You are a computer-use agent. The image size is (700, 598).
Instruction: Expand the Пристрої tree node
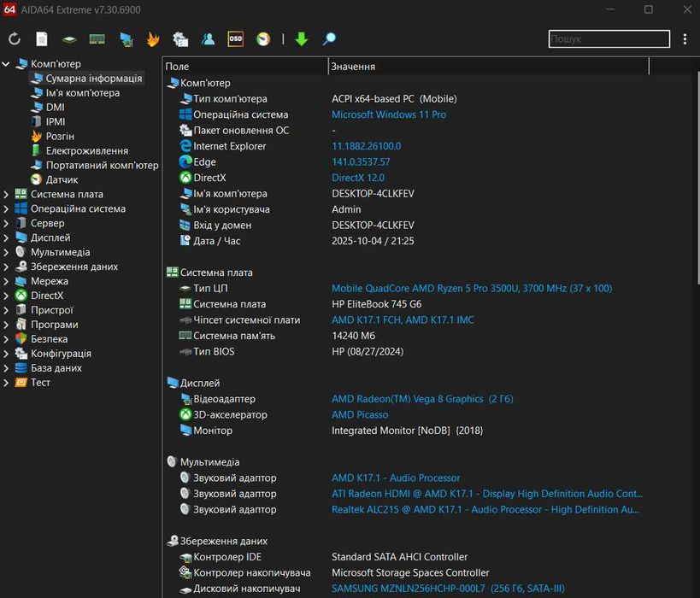pos(6,310)
